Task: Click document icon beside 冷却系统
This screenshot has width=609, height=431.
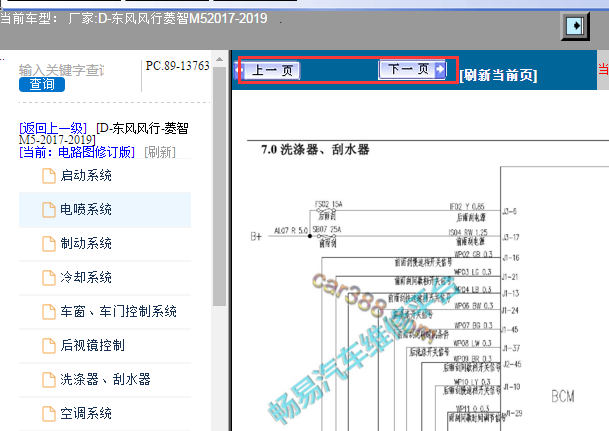Action: pos(49,278)
